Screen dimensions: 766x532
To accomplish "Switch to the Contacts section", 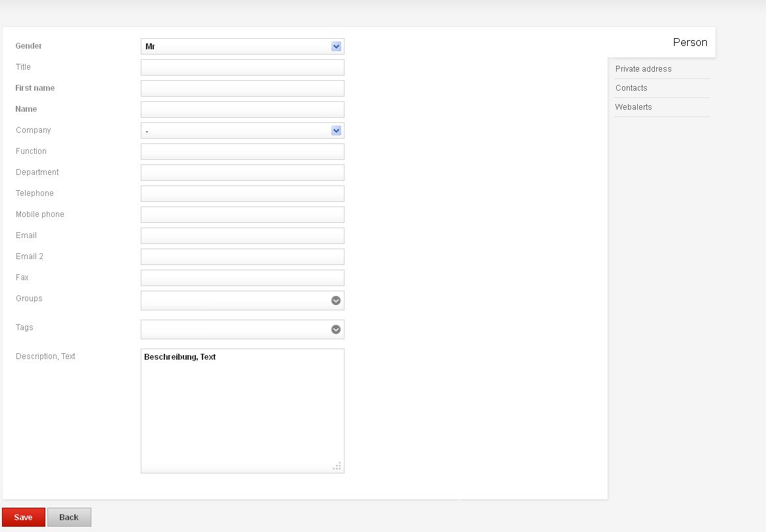I will pos(631,88).
